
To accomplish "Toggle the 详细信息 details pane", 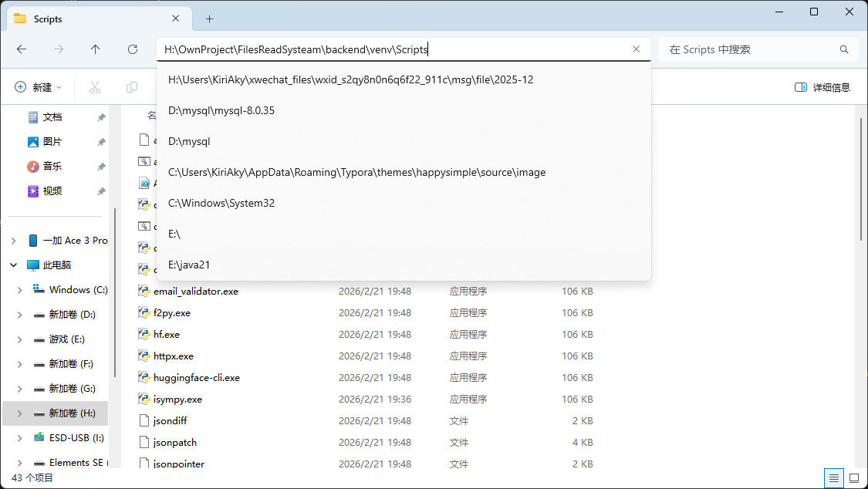I will [x=822, y=87].
